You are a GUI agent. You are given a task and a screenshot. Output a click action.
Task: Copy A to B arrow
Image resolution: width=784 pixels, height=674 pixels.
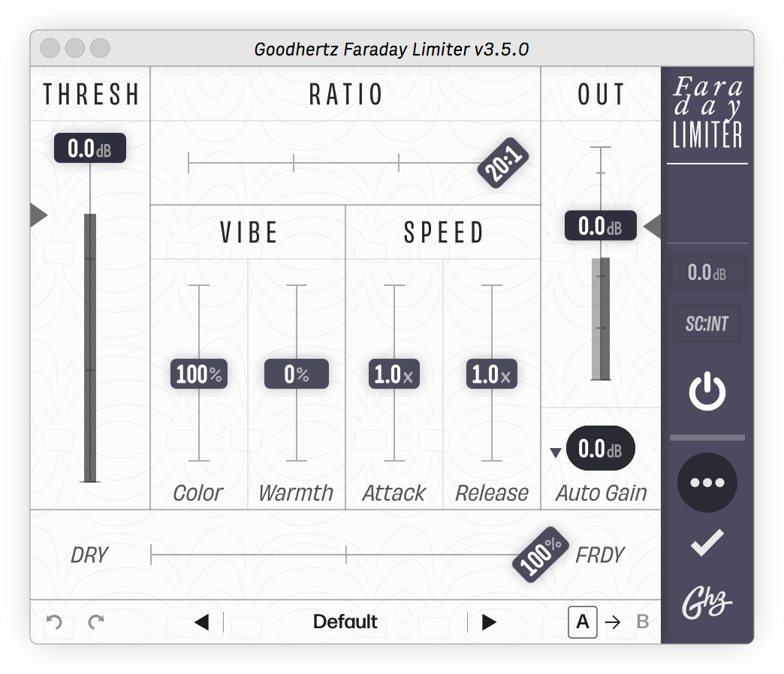[613, 622]
